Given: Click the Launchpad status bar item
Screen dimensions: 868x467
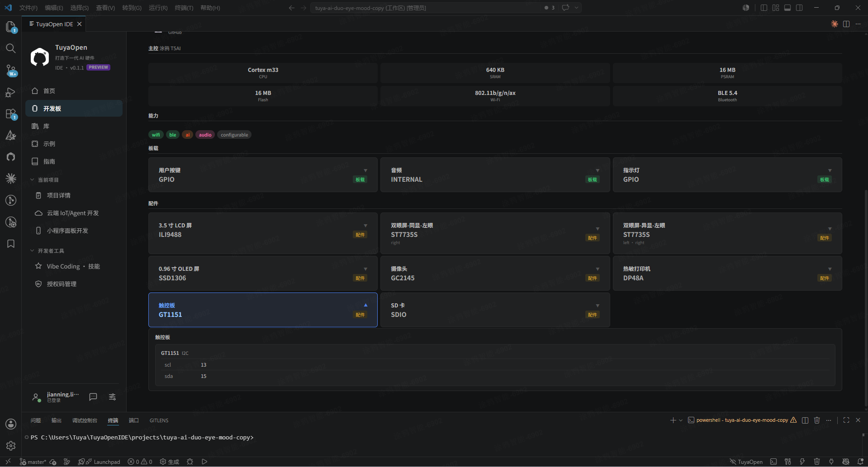Looking at the screenshot, I should coord(103,462).
